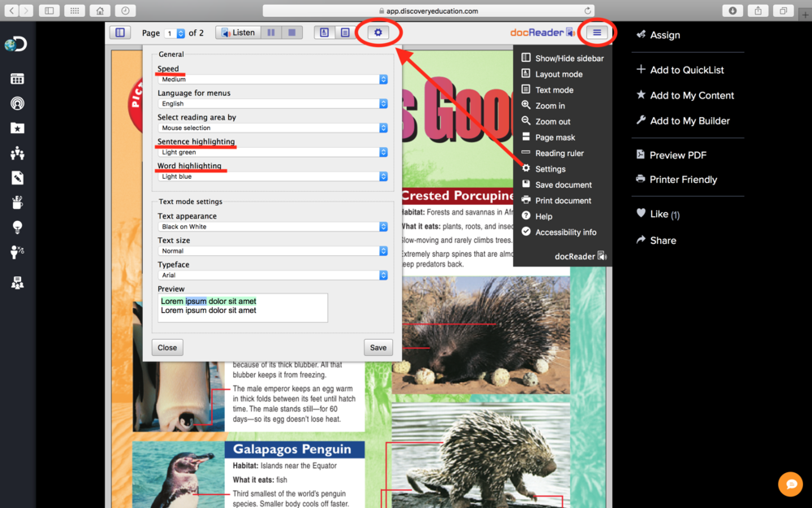
Task: Open docReader settings gear in toolbar
Action: pos(378,33)
